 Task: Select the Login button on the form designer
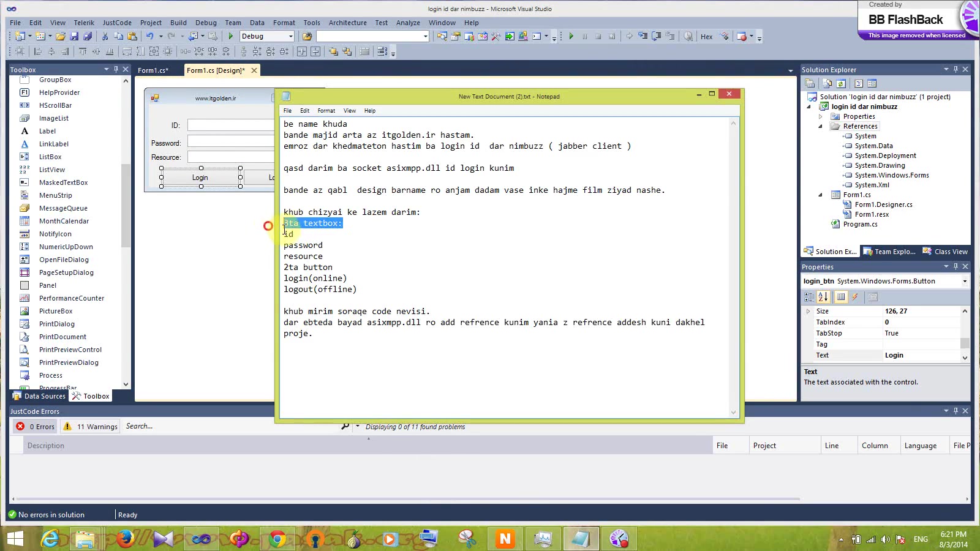click(200, 178)
